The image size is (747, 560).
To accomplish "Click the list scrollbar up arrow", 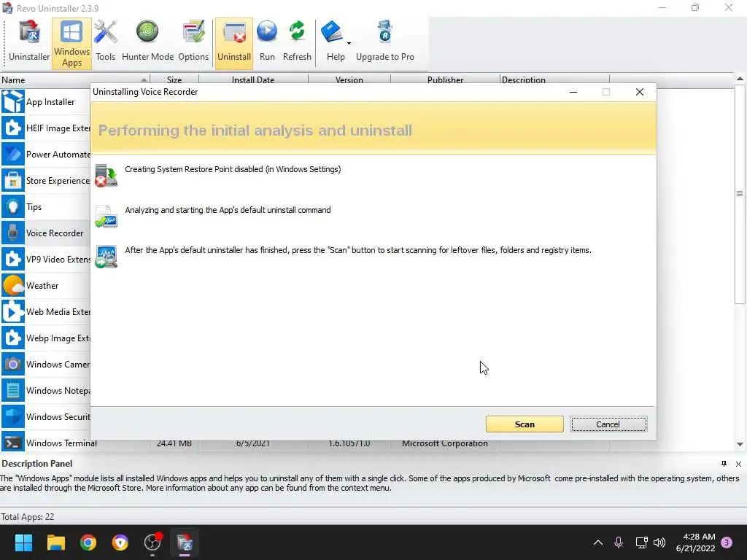I will pos(740,79).
